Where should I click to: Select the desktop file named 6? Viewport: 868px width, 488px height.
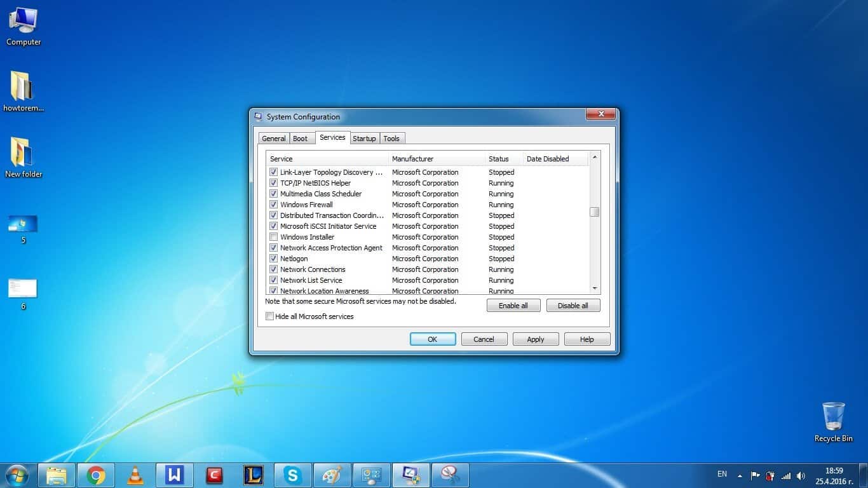click(23, 294)
